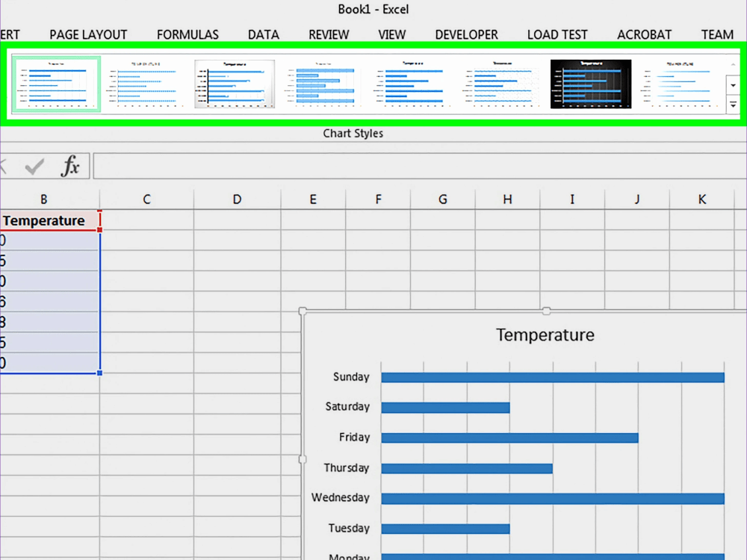This screenshot has width=747, height=560.
Task: Open the VIEW ribbon tab
Action: pyautogui.click(x=392, y=35)
